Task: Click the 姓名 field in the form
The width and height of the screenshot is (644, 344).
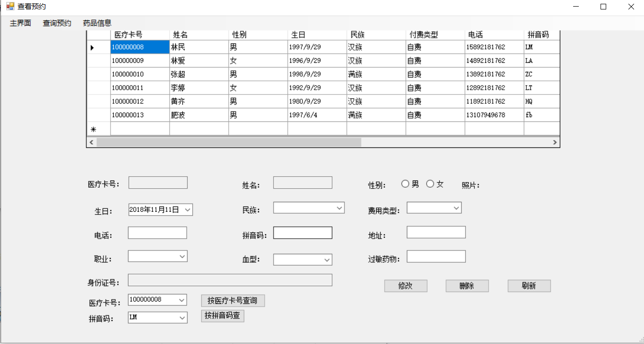Action: (303, 182)
